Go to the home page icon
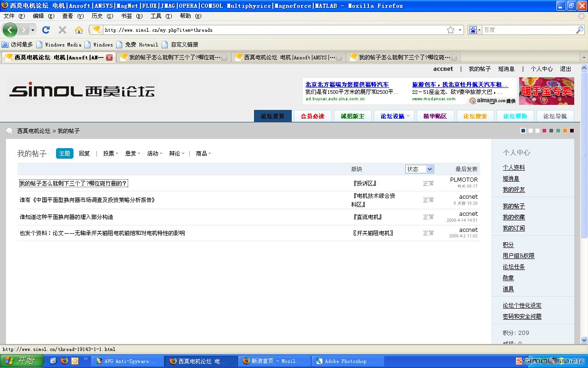 (x=79, y=30)
